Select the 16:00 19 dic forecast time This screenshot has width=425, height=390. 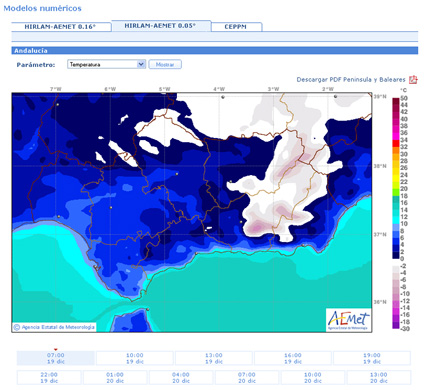(293, 358)
